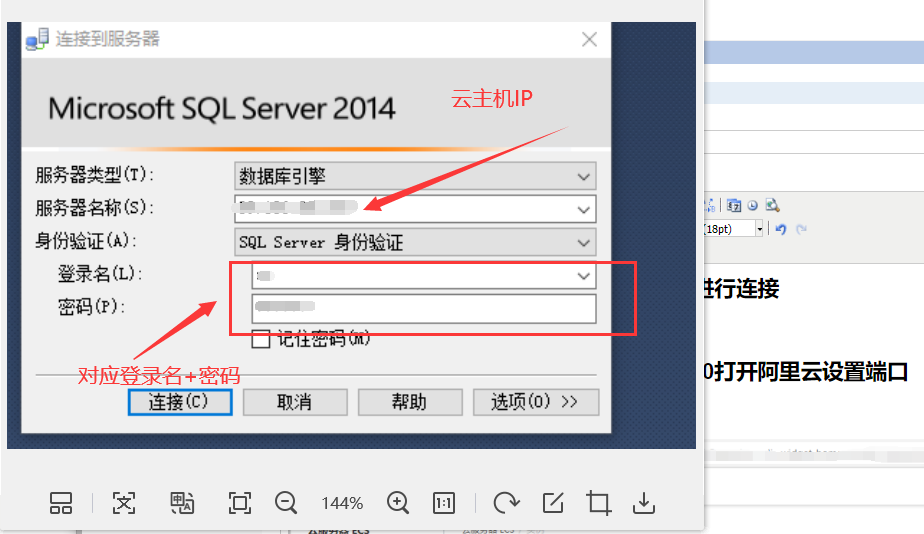The width and height of the screenshot is (924, 534).
Task: Select the crop tool in viewer toolbar
Action: [x=598, y=503]
